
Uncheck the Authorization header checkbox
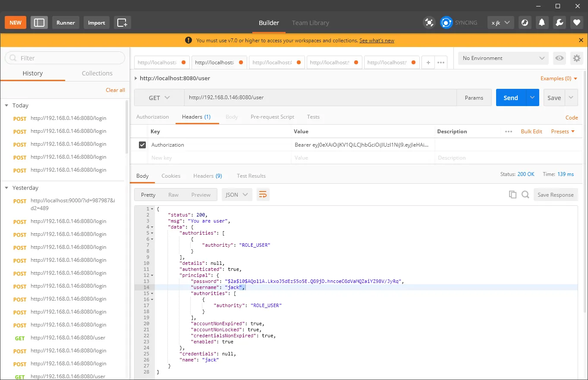(142, 145)
